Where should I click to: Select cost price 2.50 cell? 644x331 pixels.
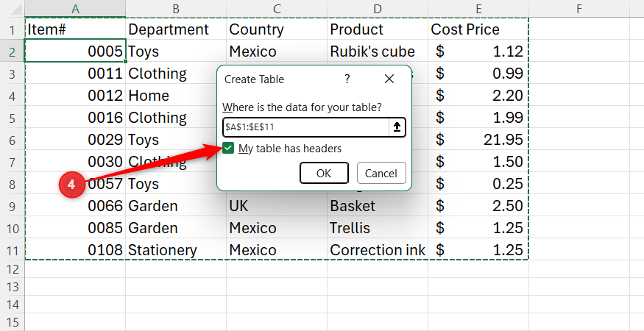pos(478,206)
